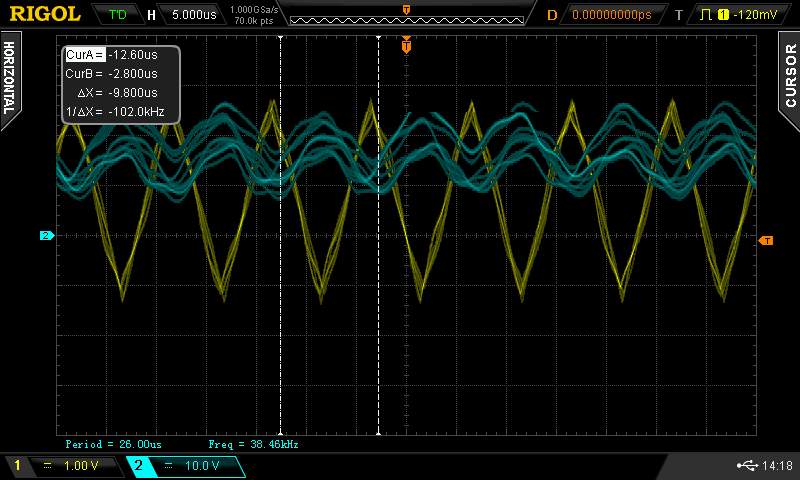Image resolution: width=800 pixels, height=480 pixels.
Task: Select the CurA cursor readout
Action: coord(84,55)
